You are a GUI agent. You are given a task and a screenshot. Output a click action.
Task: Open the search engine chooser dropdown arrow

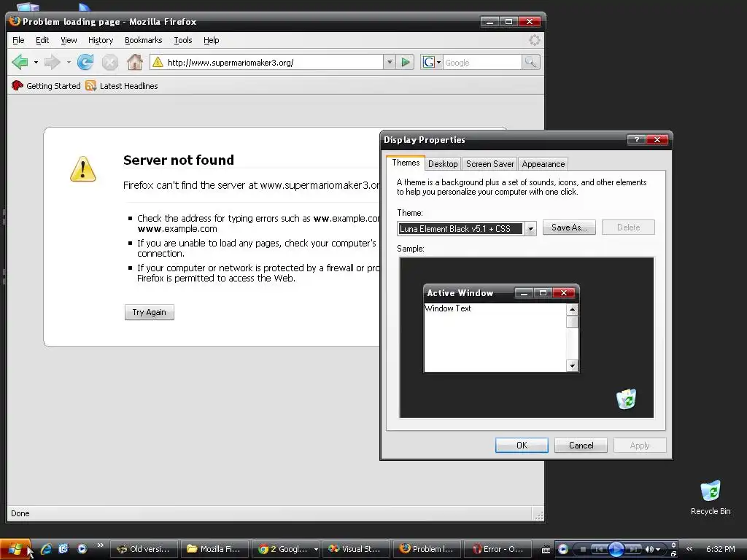point(438,63)
